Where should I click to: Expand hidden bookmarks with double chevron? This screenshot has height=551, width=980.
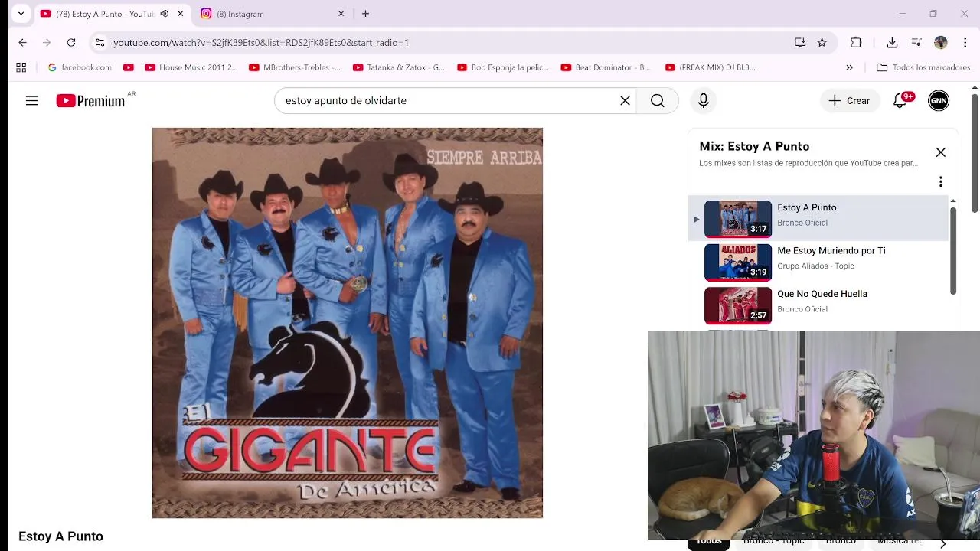pyautogui.click(x=849, y=67)
